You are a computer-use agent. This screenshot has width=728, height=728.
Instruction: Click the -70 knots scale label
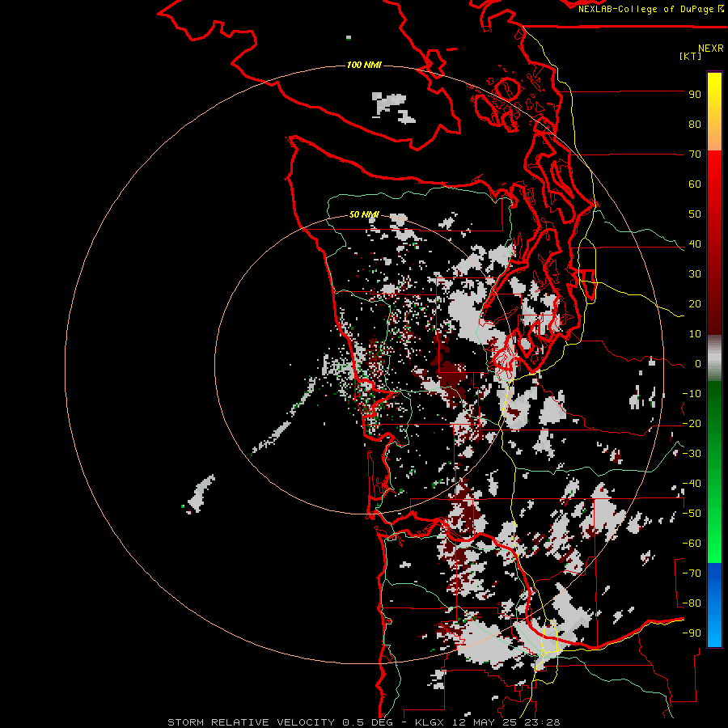click(692, 574)
